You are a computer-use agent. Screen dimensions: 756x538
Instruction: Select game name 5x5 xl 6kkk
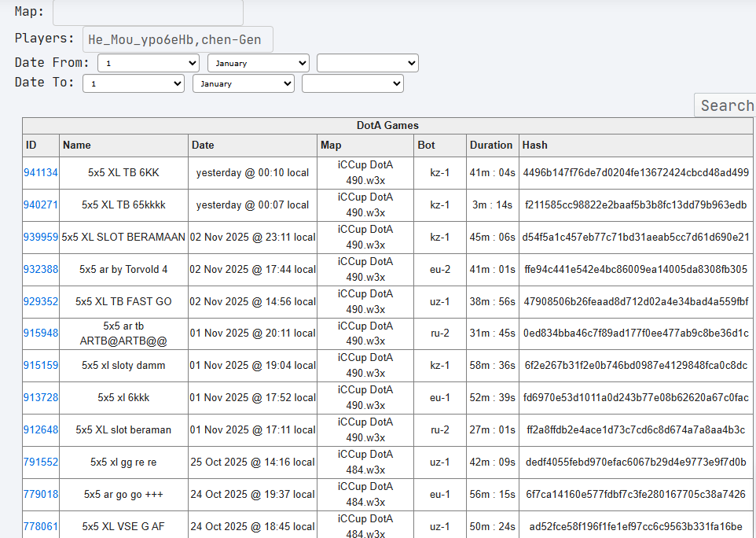click(x=123, y=397)
